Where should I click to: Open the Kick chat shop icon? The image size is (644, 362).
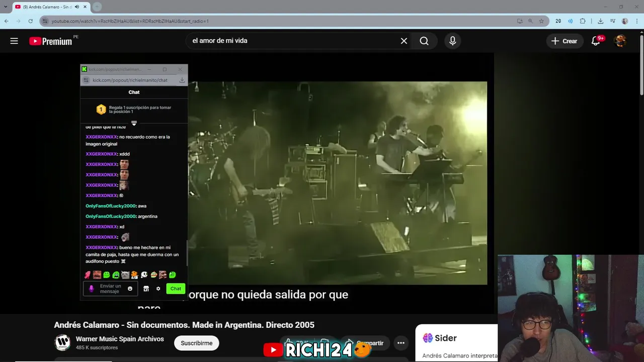(146, 289)
